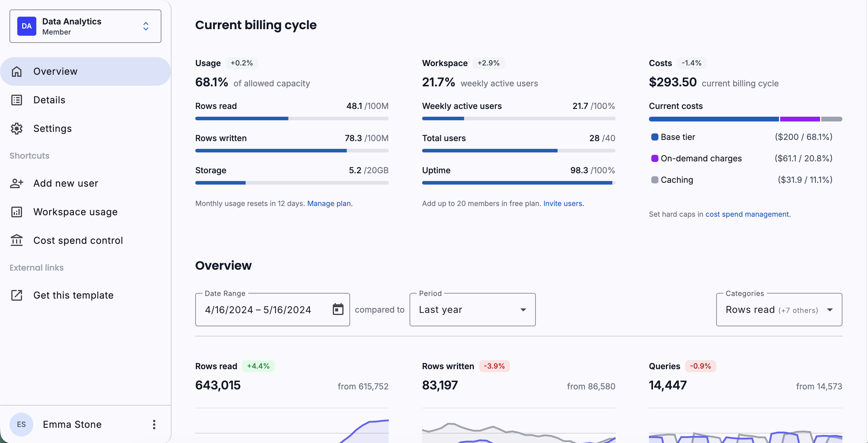Viewport: 868px width, 443px height.
Task: Go to Details in sidebar
Action: click(x=49, y=100)
